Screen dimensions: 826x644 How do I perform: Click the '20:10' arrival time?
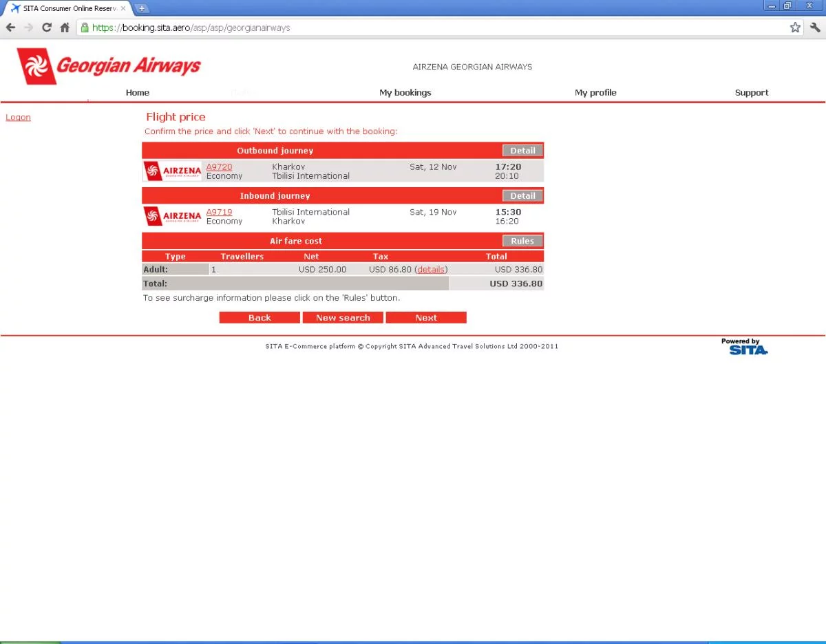(x=507, y=176)
